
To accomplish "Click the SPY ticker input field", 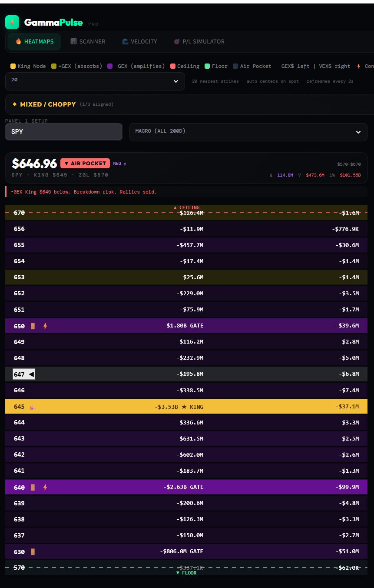I will [63, 132].
